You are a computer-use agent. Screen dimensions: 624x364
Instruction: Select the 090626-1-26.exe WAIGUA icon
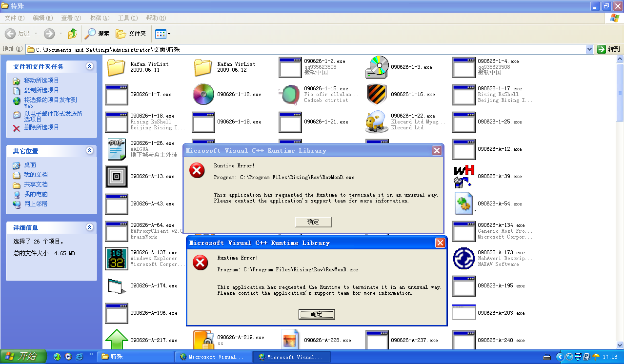coord(117,149)
